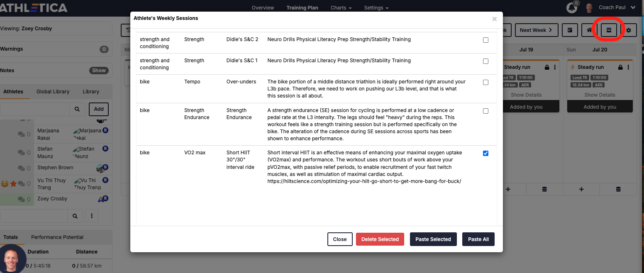644x273 pixels.
Task: Select the Strength Endurance bike session checkbox
Action: 485,111
